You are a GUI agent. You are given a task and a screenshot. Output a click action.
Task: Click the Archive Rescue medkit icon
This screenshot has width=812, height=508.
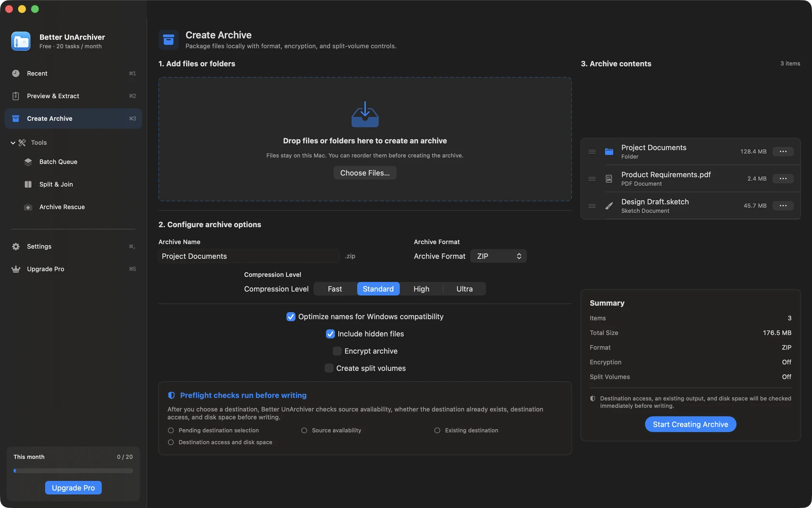pyautogui.click(x=28, y=207)
